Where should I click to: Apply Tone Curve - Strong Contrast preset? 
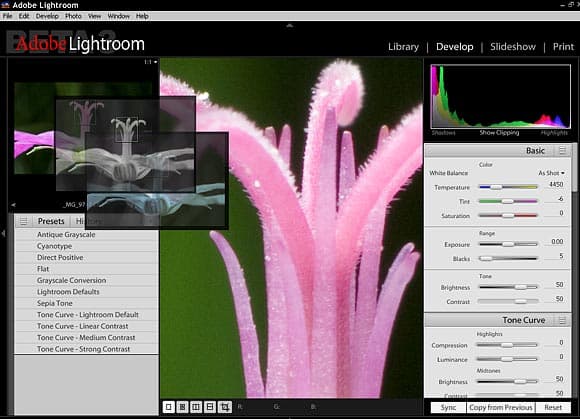87,349
